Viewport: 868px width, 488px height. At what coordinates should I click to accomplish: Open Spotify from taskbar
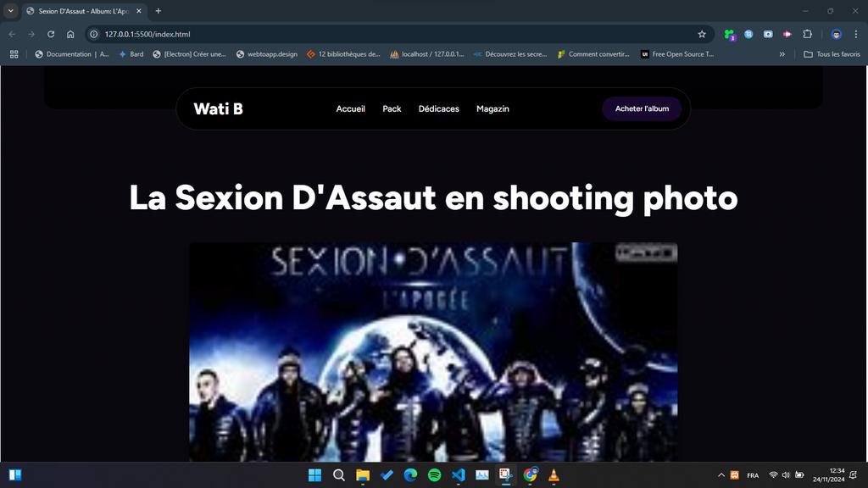pyautogui.click(x=435, y=475)
